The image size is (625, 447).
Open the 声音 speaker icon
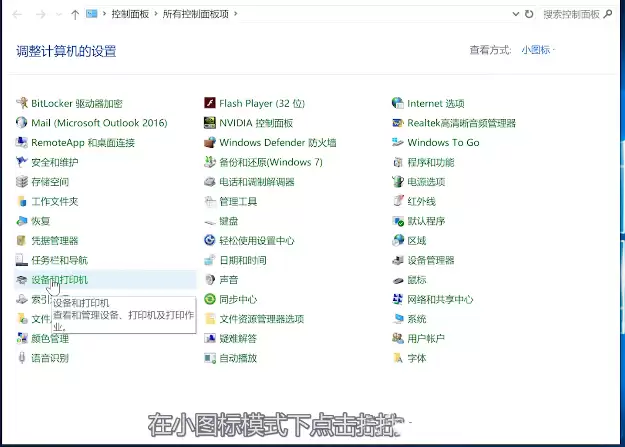(210, 280)
